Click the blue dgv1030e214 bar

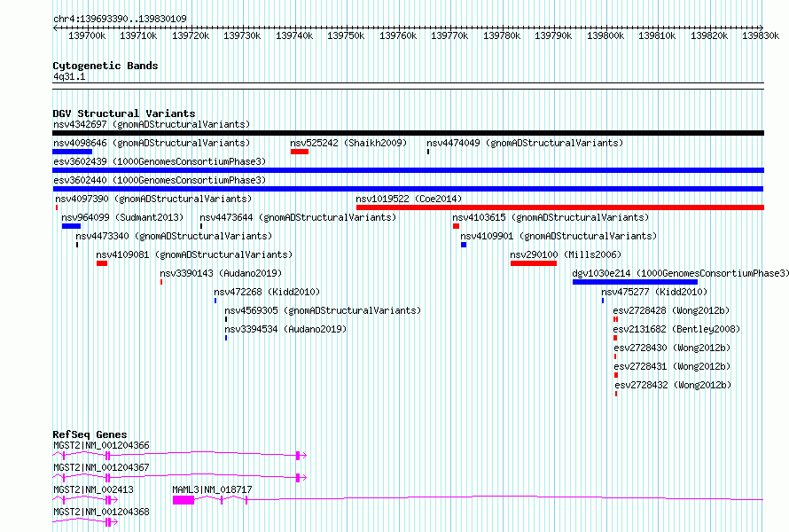click(635, 282)
